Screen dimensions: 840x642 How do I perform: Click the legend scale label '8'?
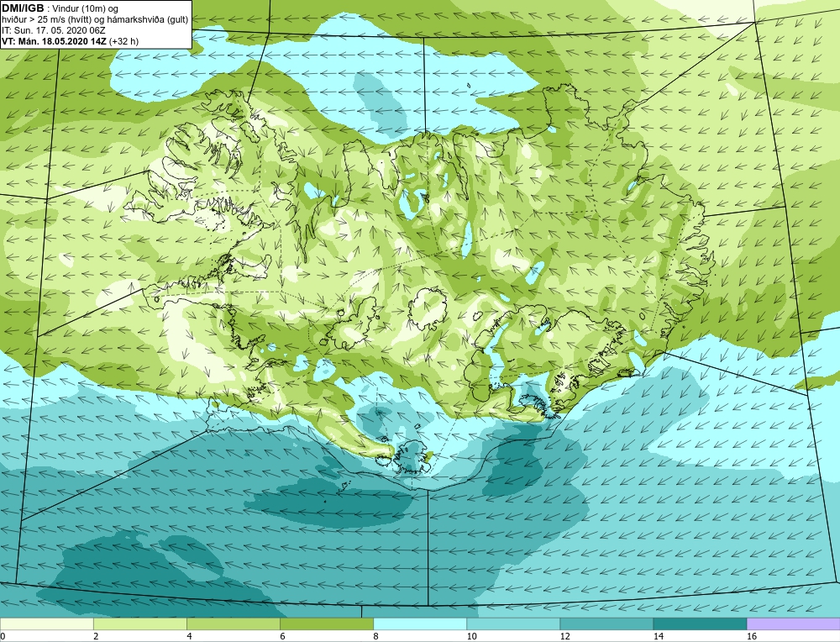click(x=375, y=636)
